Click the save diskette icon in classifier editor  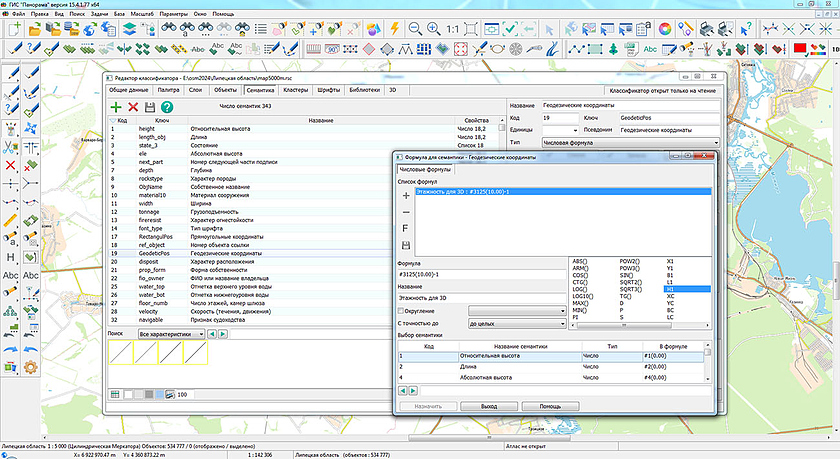[x=150, y=106]
